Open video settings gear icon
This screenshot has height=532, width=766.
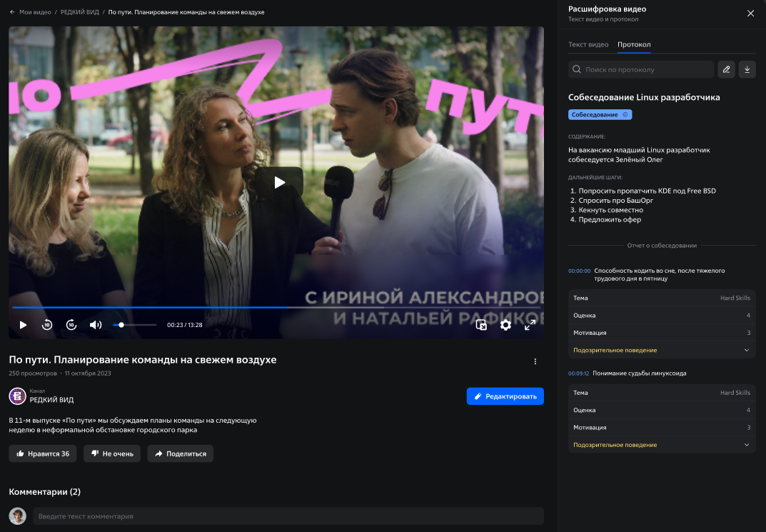[x=505, y=325]
